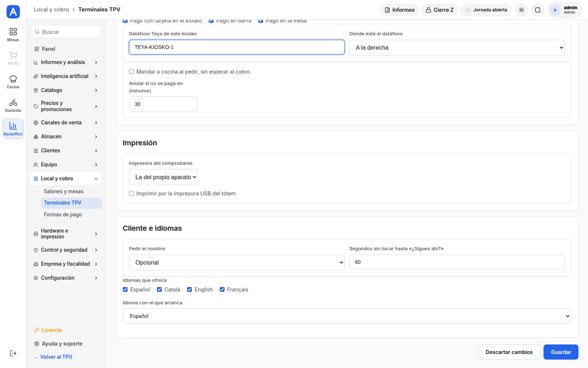Click the Anular si no se paga minutes field
Viewport: 588px width, 368px height.
point(163,104)
